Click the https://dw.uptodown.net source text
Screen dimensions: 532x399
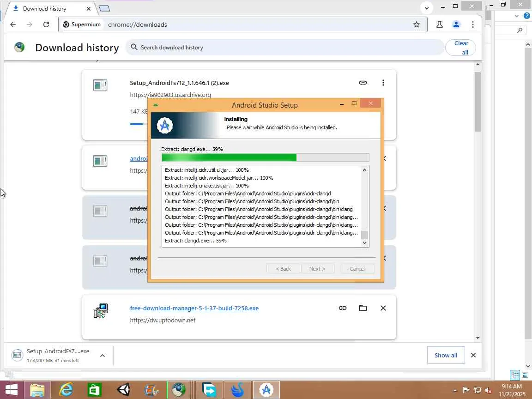pyautogui.click(x=163, y=320)
